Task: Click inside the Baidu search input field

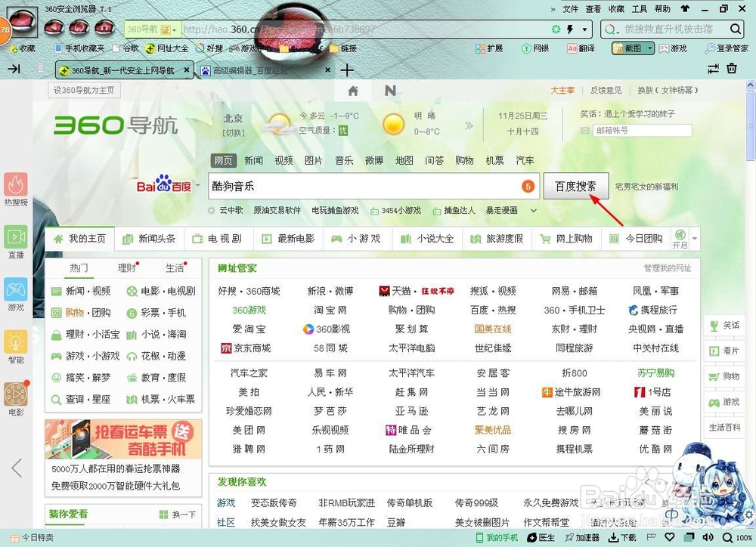Action: click(340, 186)
